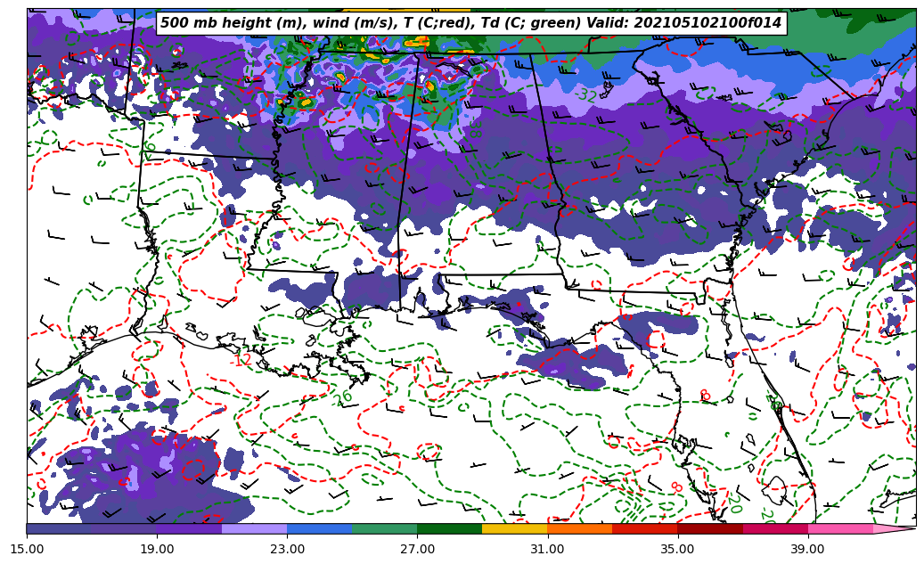Click the 15.00 colorbar tick label
The height and width of the screenshot is (564, 924).
tap(27, 549)
